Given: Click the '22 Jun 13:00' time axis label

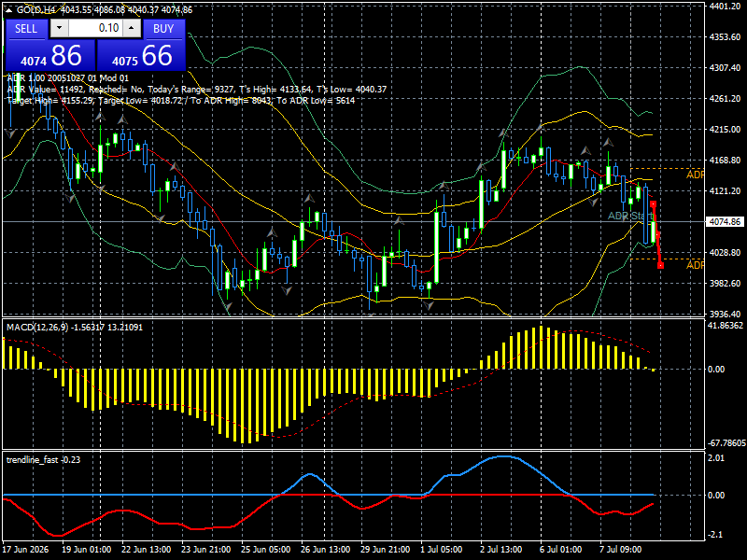Looking at the screenshot, I should click(x=147, y=550).
